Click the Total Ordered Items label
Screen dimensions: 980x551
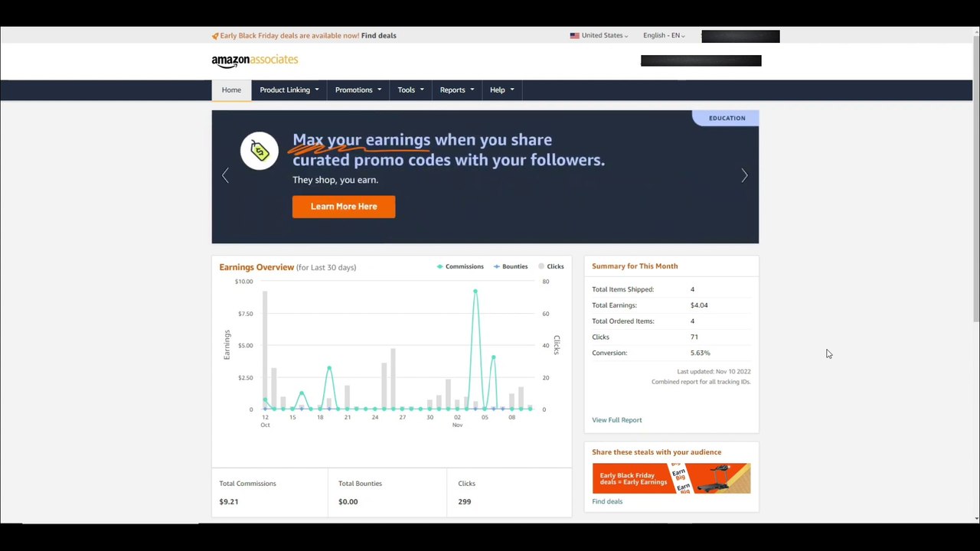(x=623, y=321)
